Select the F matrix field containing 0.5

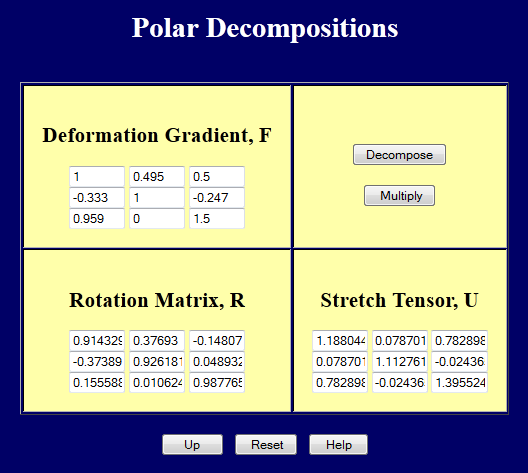pos(217,177)
